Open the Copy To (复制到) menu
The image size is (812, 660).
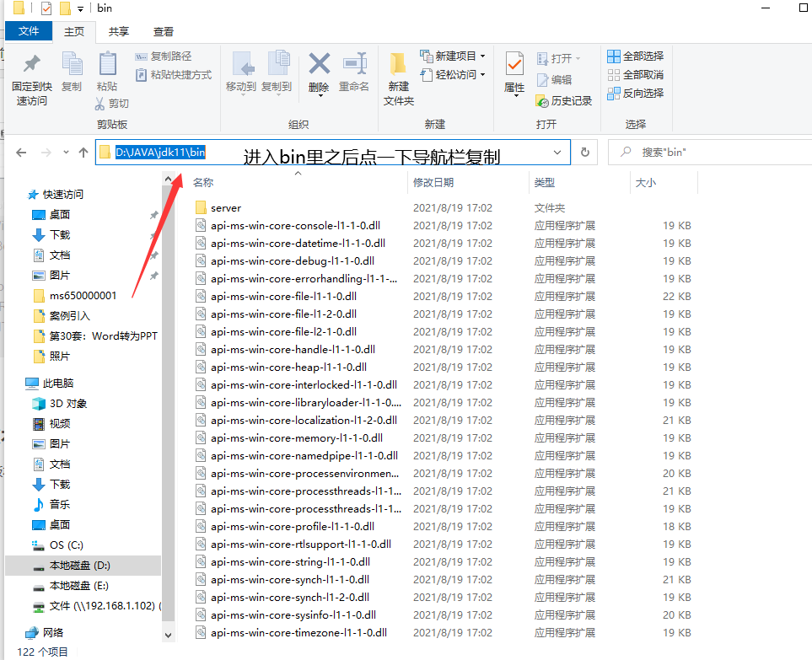point(277,72)
